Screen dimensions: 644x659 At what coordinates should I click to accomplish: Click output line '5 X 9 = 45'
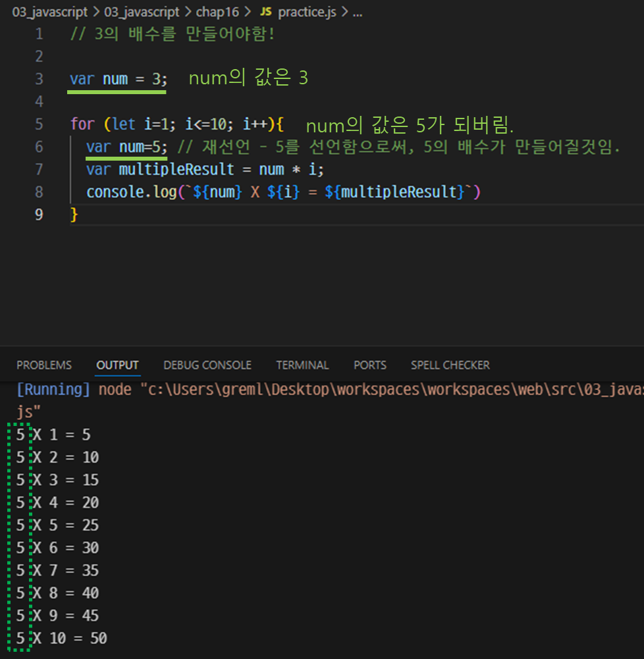point(57,616)
